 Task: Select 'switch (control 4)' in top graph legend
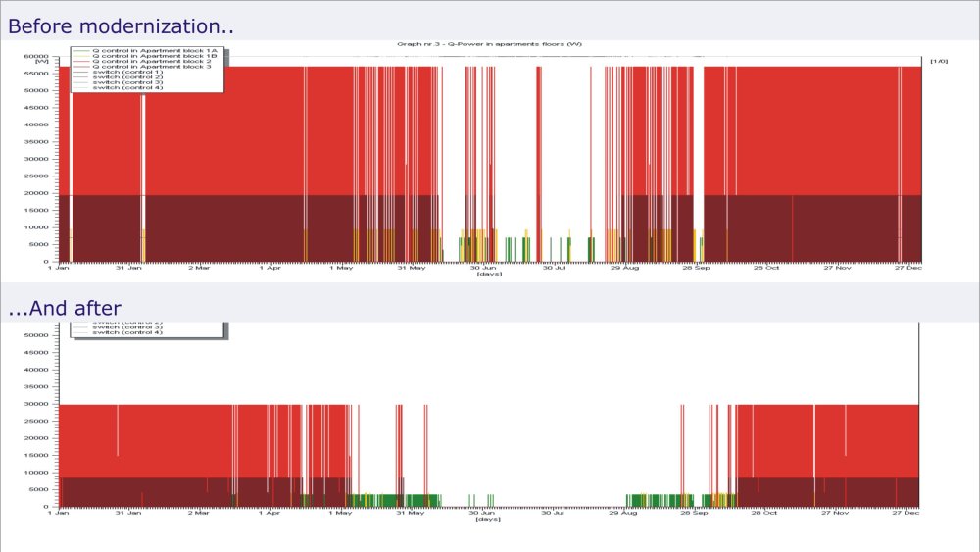pyautogui.click(x=127, y=88)
